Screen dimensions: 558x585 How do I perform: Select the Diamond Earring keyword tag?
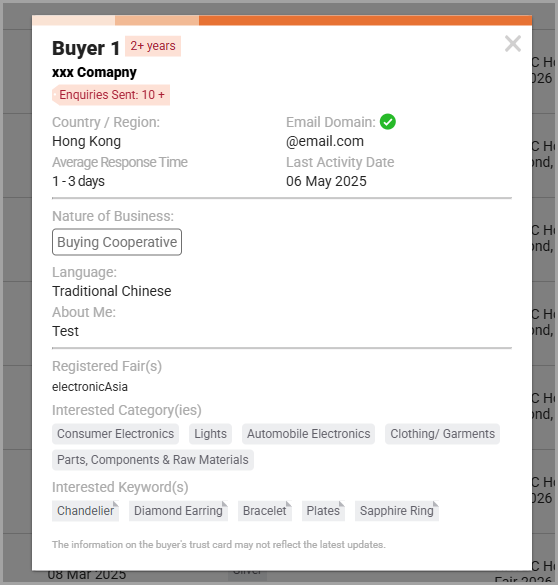178,510
